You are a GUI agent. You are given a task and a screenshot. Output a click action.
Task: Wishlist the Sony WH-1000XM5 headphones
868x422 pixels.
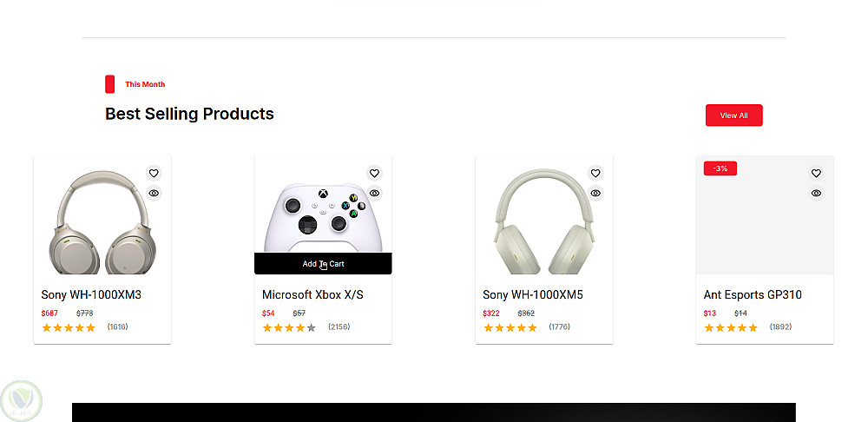[x=595, y=173]
